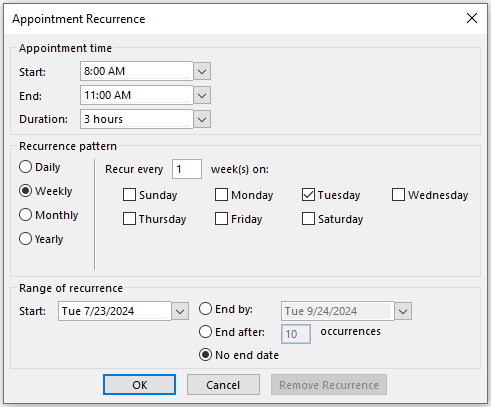
Task: Open the recurrence Start date picker arrow
Action: click(x=180, y=311)
